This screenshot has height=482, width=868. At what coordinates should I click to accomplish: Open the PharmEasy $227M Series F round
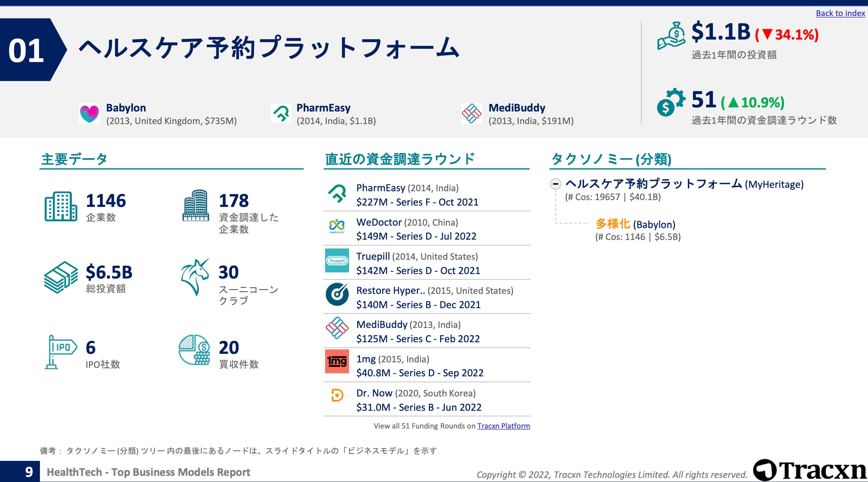click(x=417, y=202)
